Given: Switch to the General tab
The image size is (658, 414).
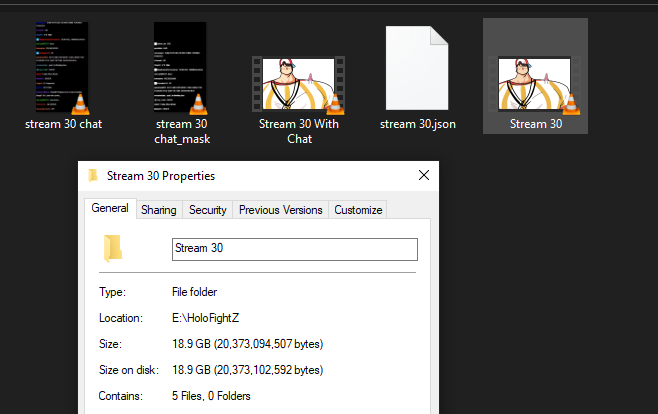Looking at the screenshot, I should coord(110,208).
